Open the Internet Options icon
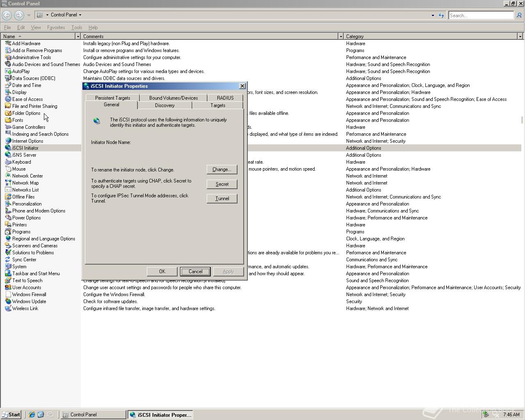The image size is (525, 420). point(8,141)
